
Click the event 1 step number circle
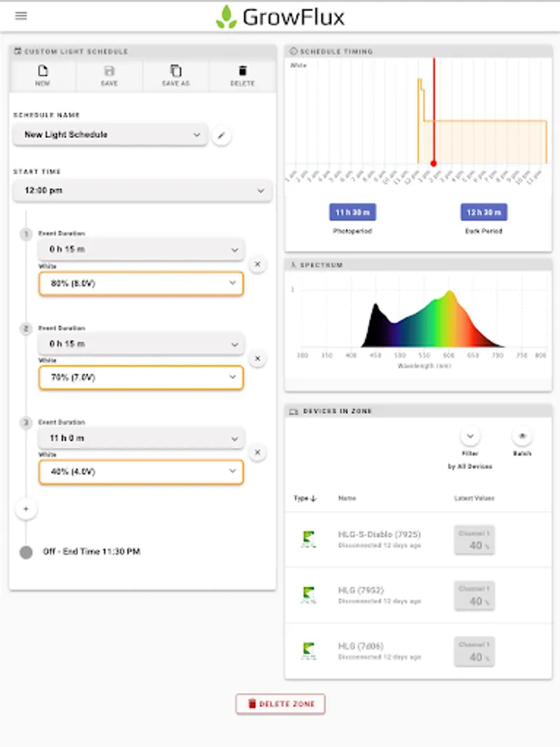(x=27, y=234)
